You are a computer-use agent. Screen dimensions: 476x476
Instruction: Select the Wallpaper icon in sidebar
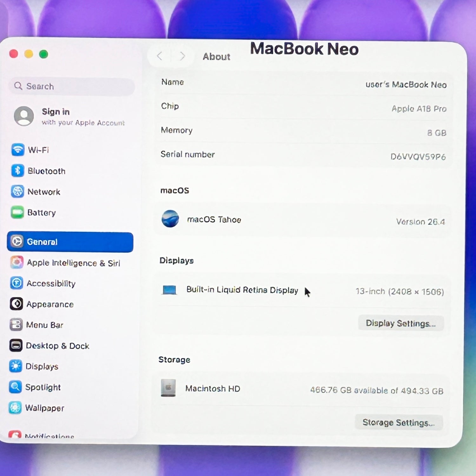[15, 408]
